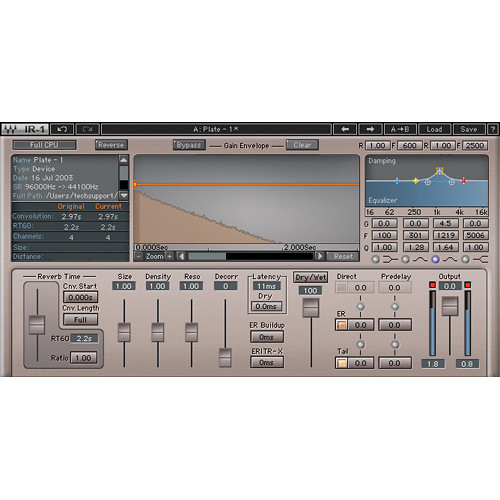Click the Reso fader handle
Image resolution: width=500 pixels, height=500 pixels.
coord(191,332)
